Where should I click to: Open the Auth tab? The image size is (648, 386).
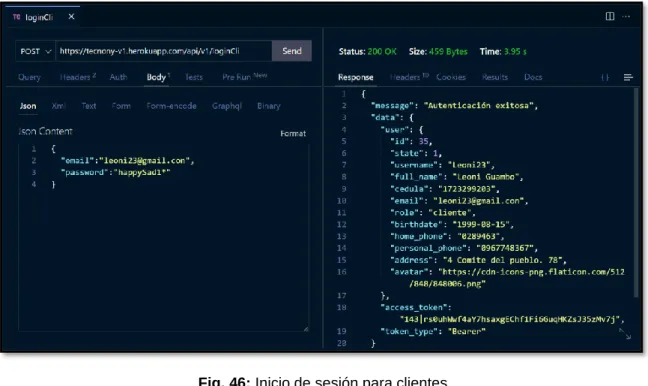118,77
